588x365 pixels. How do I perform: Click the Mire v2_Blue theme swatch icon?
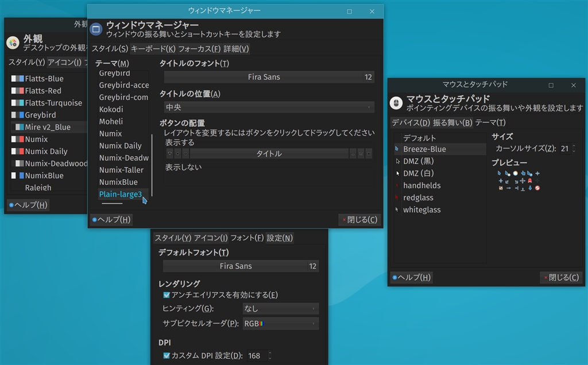19,127
